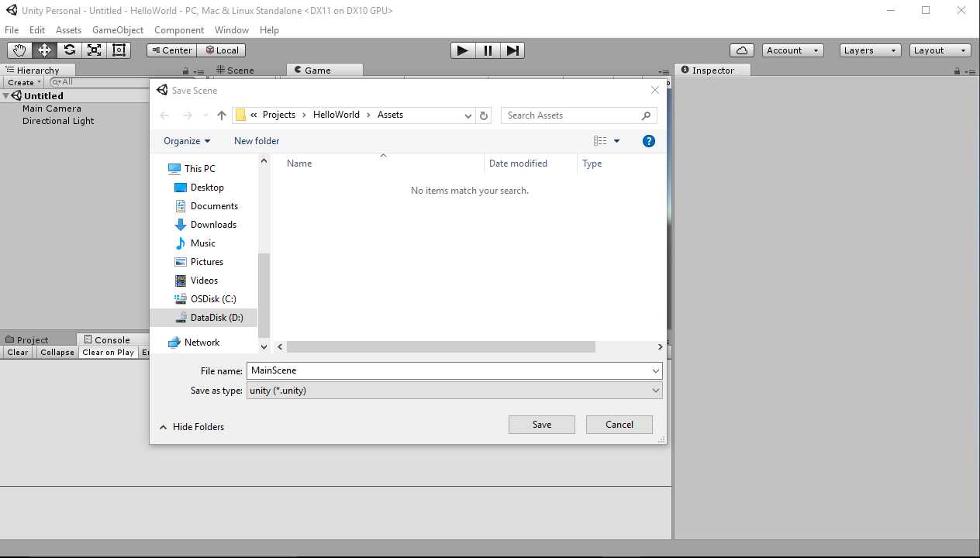This screenshot has height=558, width=980.
Task: Select This PC in navigation pane
Action: (x=200, y=169)
